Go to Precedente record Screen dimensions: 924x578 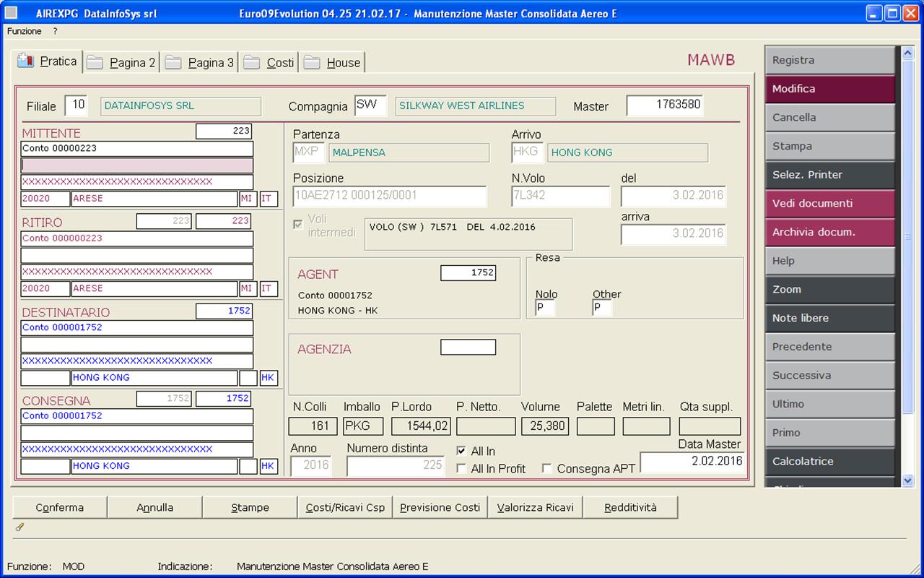(829, 347)
